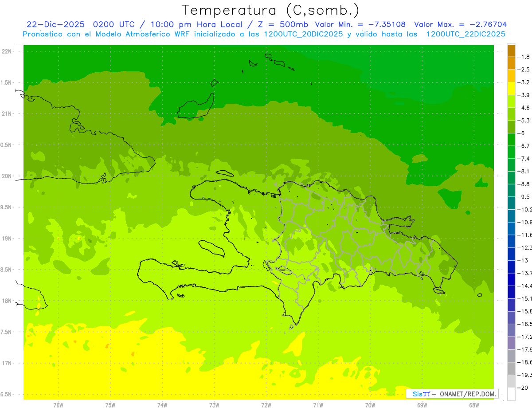This screenshot has width=532, height=411.
Task: Click the '76W' longitude axis label
Action: pos(58,405)
